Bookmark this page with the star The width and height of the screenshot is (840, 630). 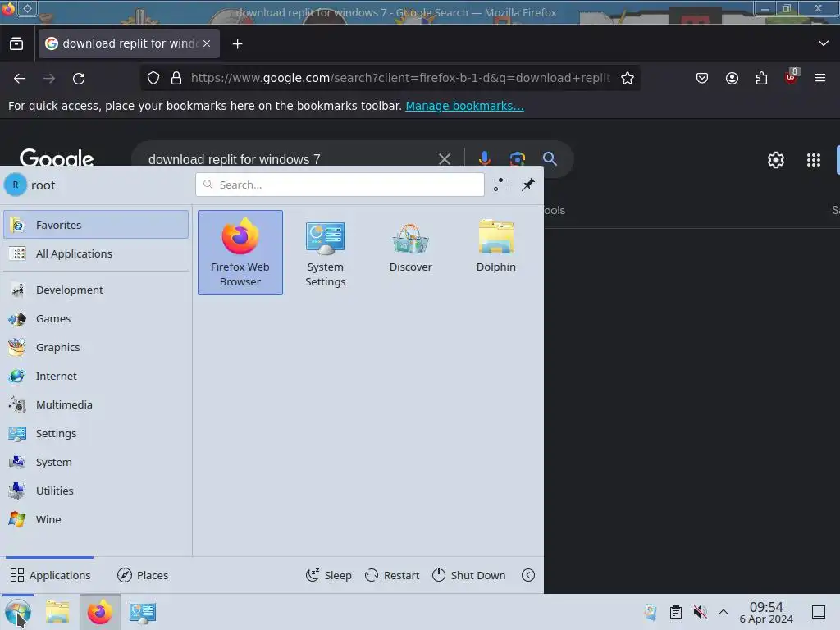(x=628, y=78)
